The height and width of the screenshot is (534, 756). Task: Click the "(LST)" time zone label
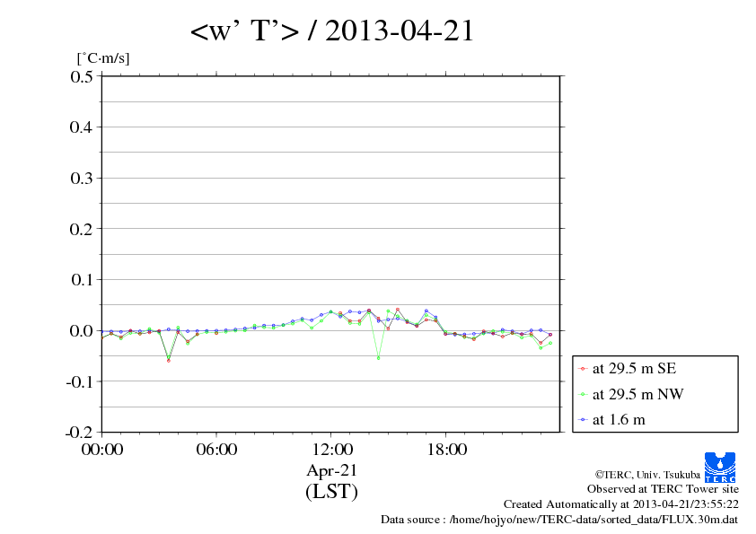coord(331,492)
